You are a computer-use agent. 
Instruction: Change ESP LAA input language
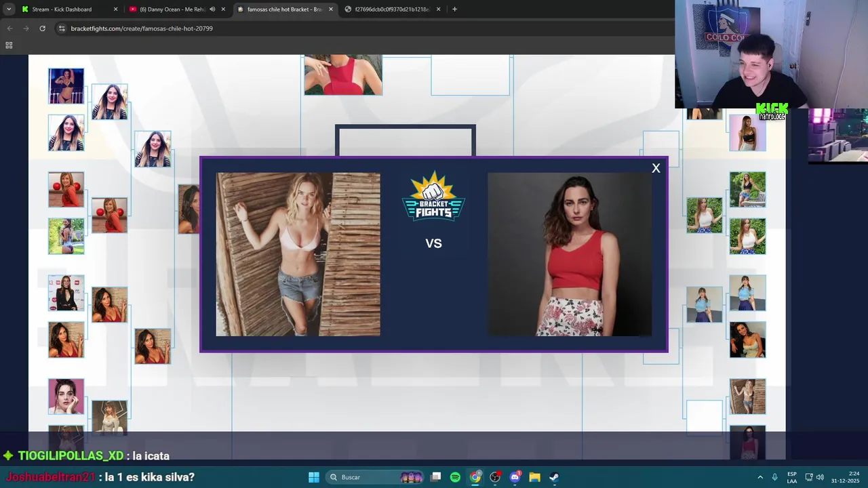coord(792,477)
